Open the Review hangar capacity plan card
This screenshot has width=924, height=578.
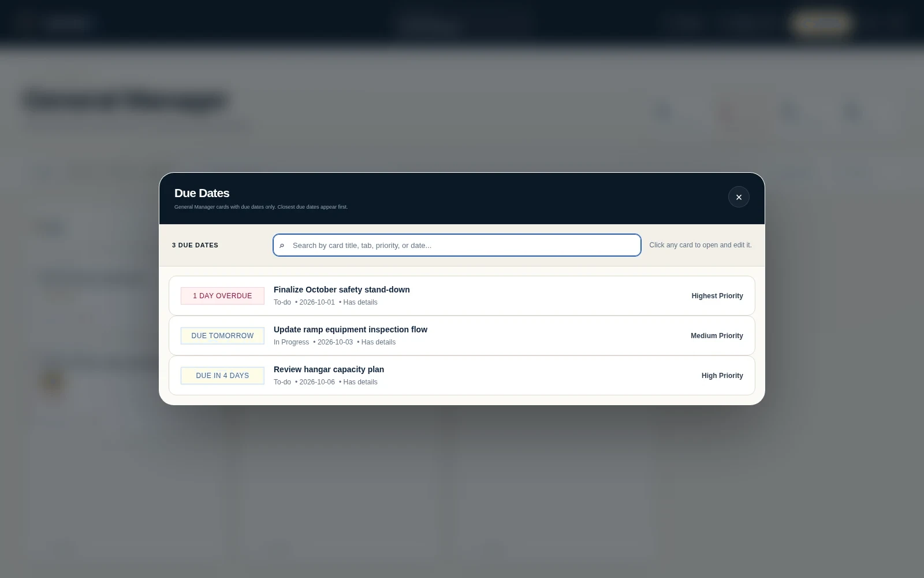[x=462, y=375]
